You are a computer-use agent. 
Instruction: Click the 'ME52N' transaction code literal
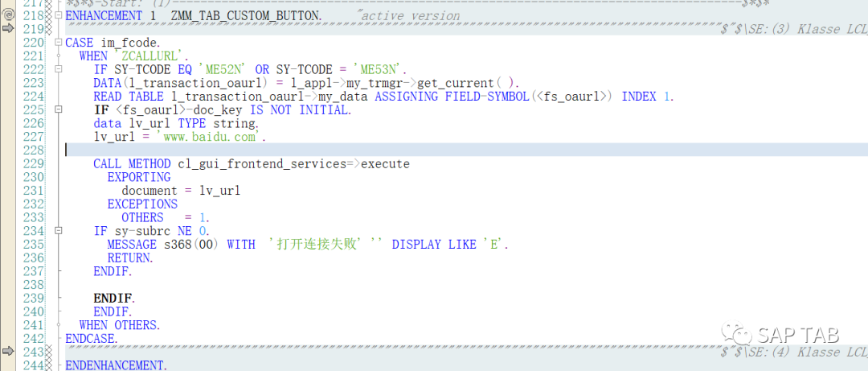222,69
